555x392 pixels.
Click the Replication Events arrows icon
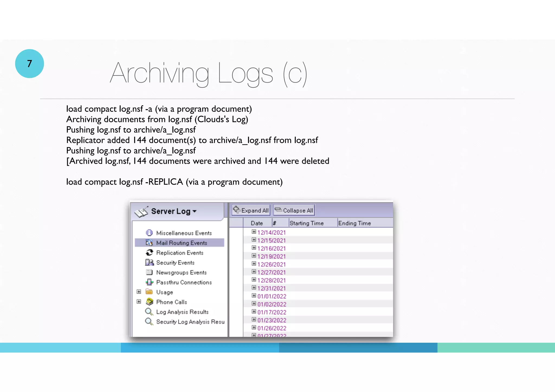coord(149,253)
